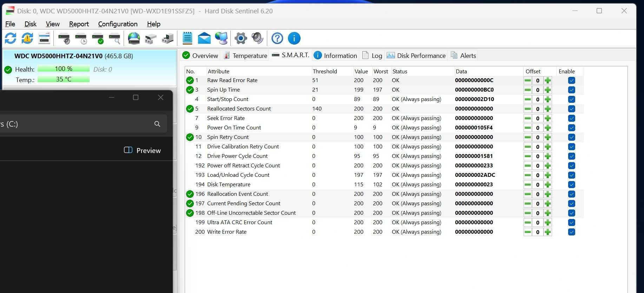Viewport: 644px width, 293px height.
Task: Click the blue refresh arrows toolbar icon
Action: coord(11,38)
